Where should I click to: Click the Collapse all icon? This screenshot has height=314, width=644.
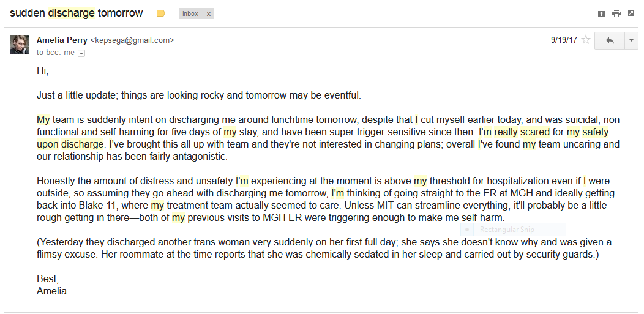(x=601, y=13)
